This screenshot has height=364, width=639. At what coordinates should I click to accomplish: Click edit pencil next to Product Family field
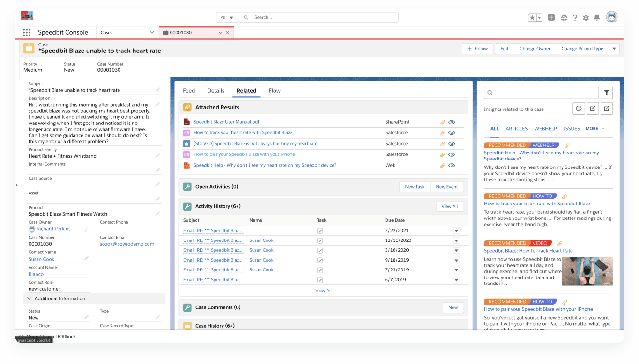[x=158, y=156]
